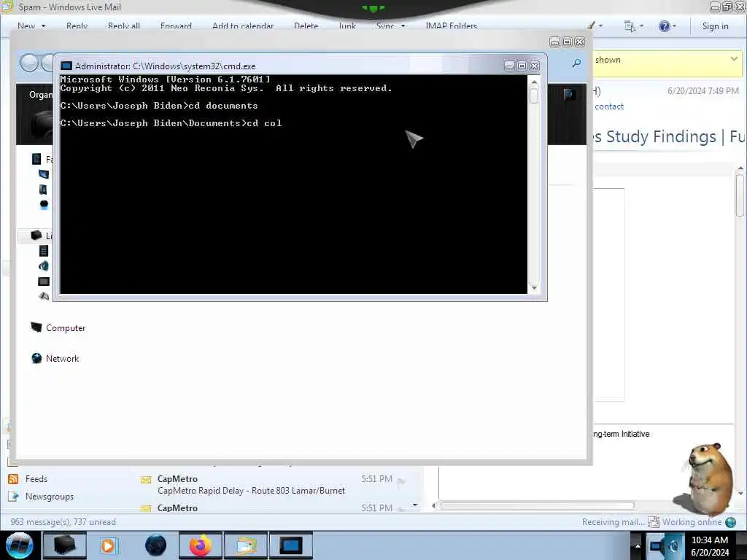Open Newsgroups in Live Mail sidebar
Screen dimensions: 747x560
click(x=50, y=496)
